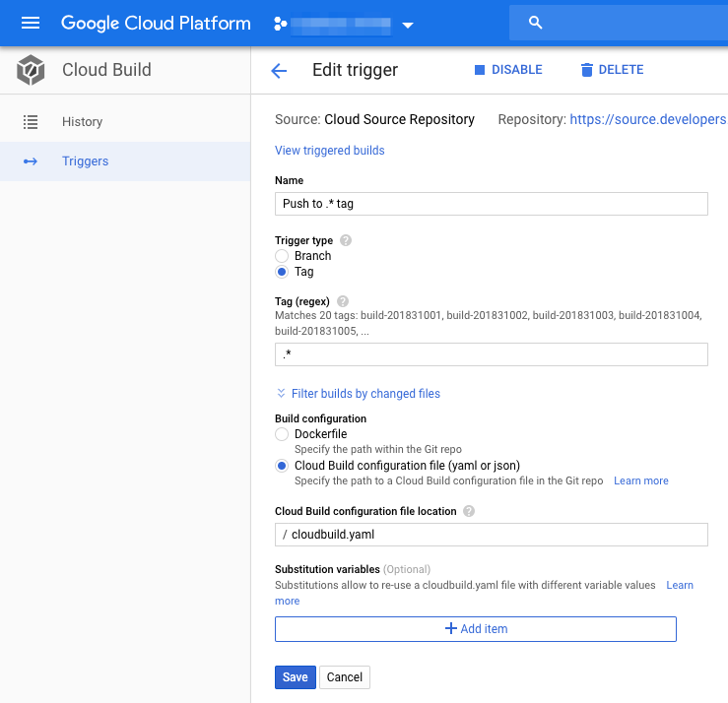This screenshot has width=728, height=703.
Task: Click the Cloud Build heading text
Action: 106,70
